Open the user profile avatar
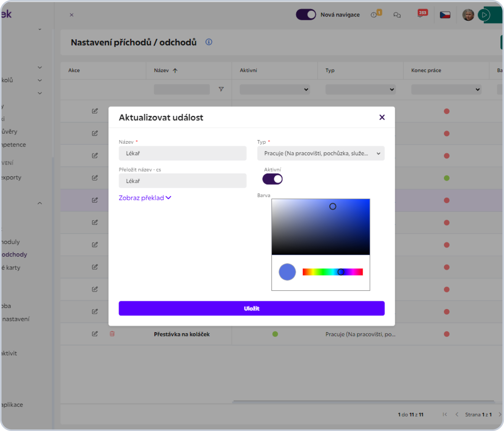This screenshot has height=431, width=504. pos(468,15)
